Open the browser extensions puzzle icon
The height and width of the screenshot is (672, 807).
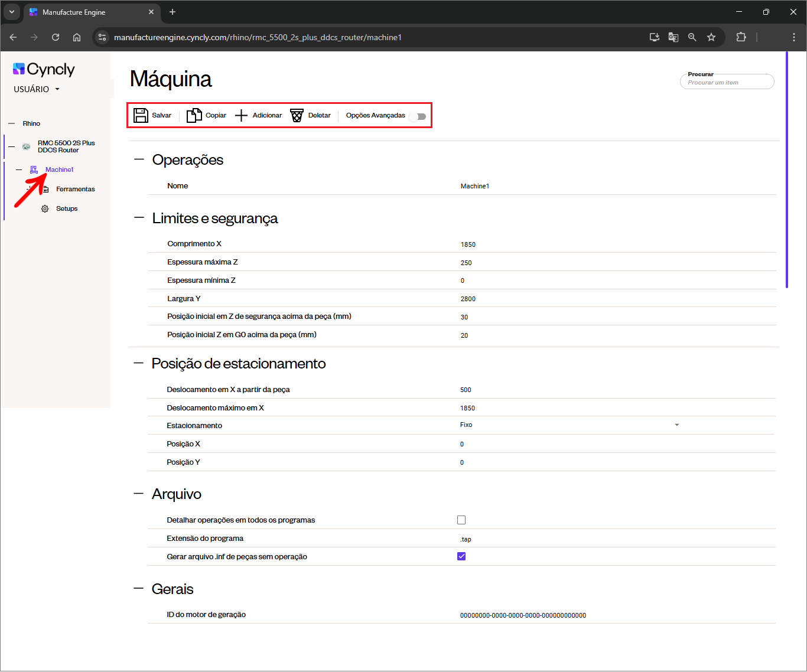[x=741, y=37]
